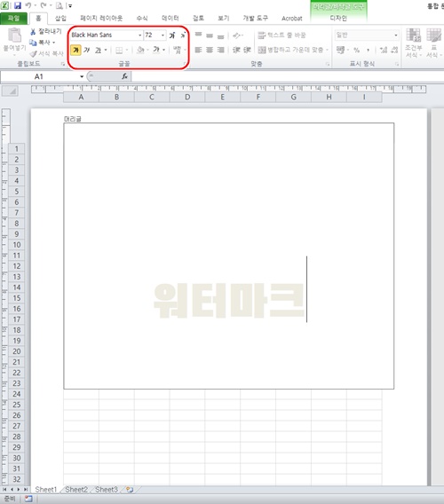This screenshot has height=504, width=444.
Task: Toggle Underline (underlined 가) formatting
Action: (99, 51)
